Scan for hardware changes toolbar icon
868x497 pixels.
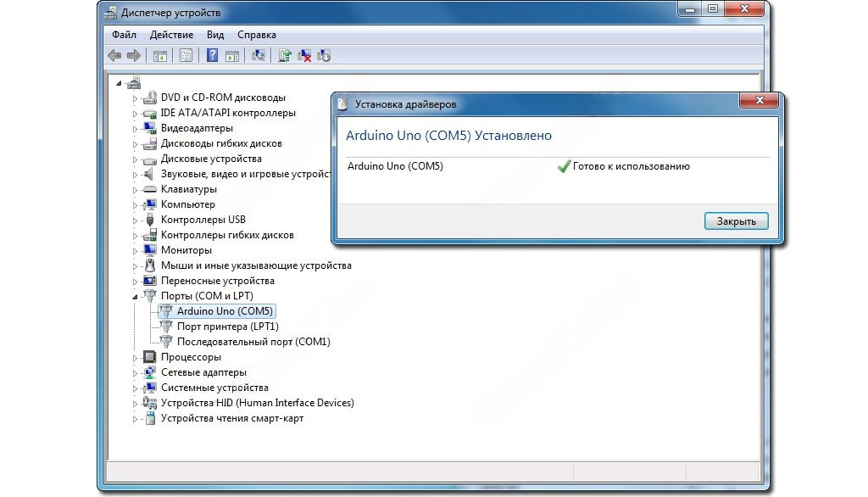point(259,56)
